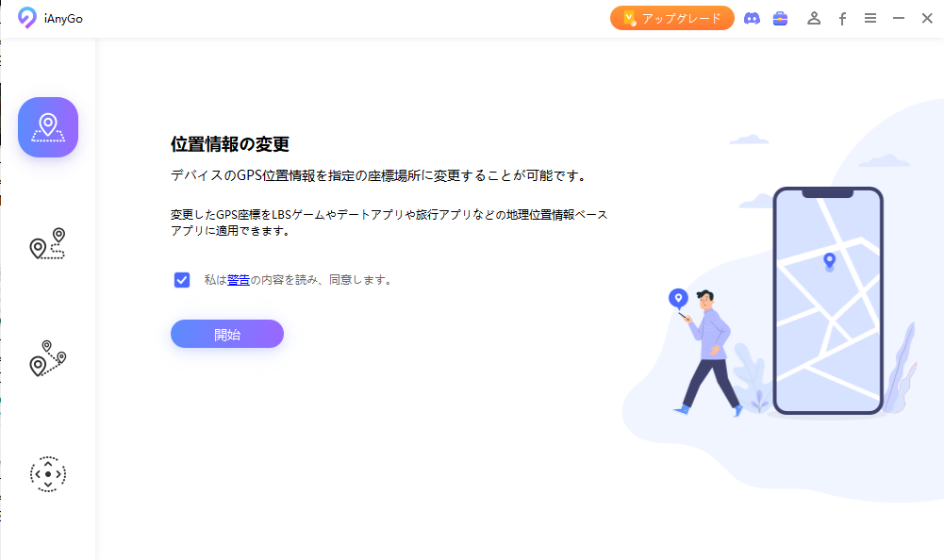Open the user account icon
This screenshot has width=944, height=560.
814,18
